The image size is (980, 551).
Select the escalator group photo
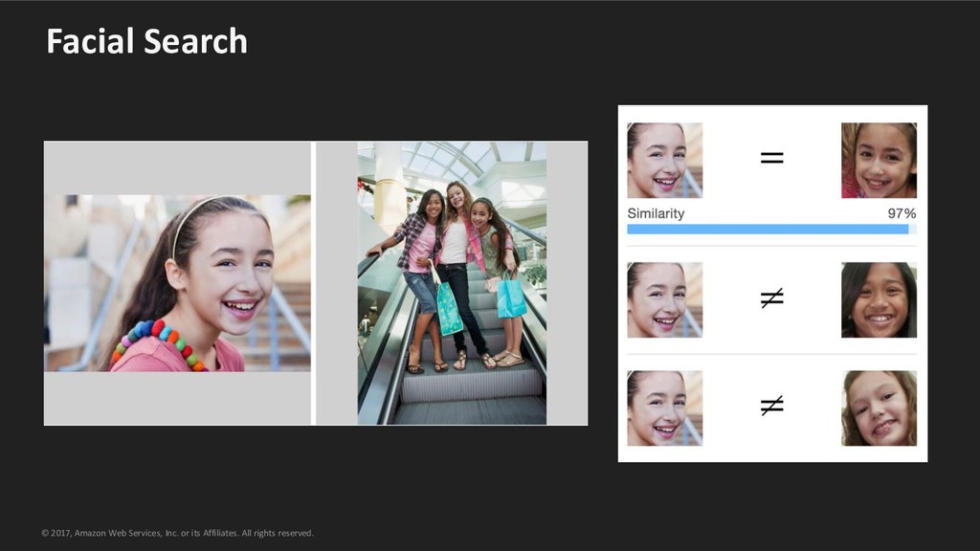(x=452, y=283)
